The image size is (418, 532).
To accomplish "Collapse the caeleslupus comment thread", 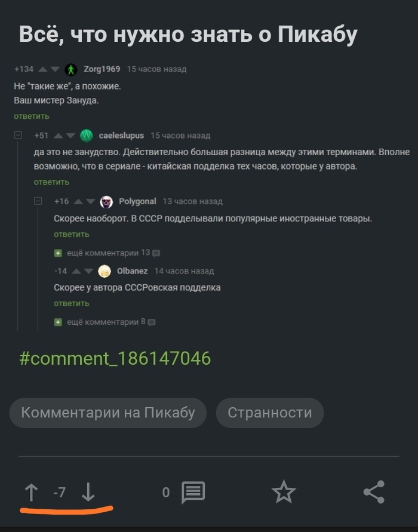I will pyautogui.click(x=19, y=136).
